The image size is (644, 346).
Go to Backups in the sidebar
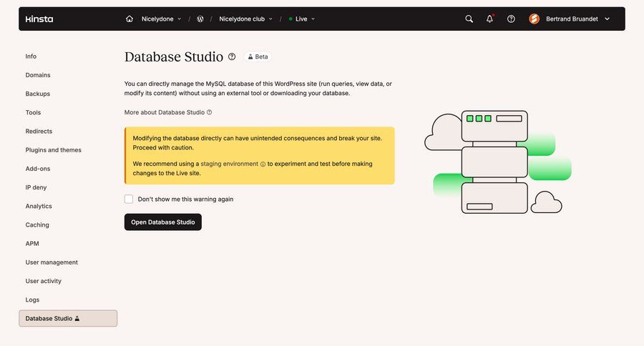click(x=38, y=94)
